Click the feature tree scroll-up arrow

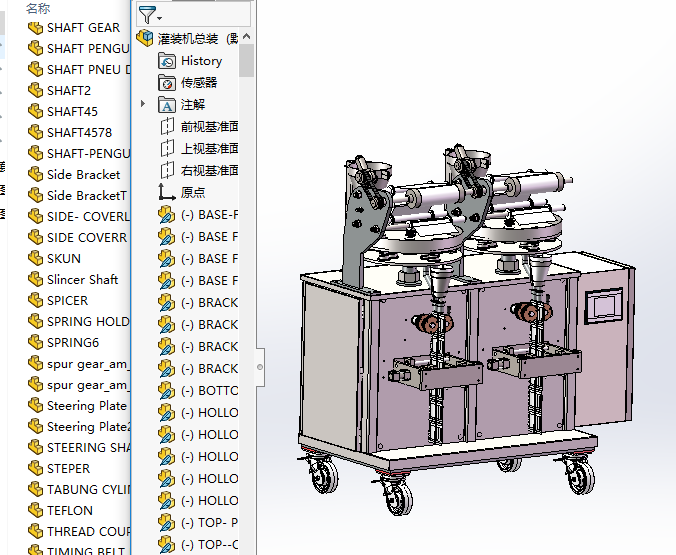(247, 37)
